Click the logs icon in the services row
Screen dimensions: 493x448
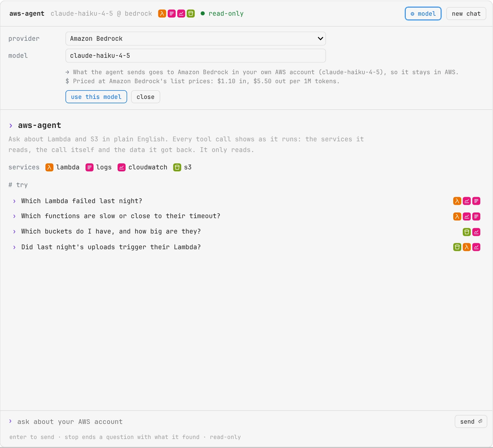[90, 167]
